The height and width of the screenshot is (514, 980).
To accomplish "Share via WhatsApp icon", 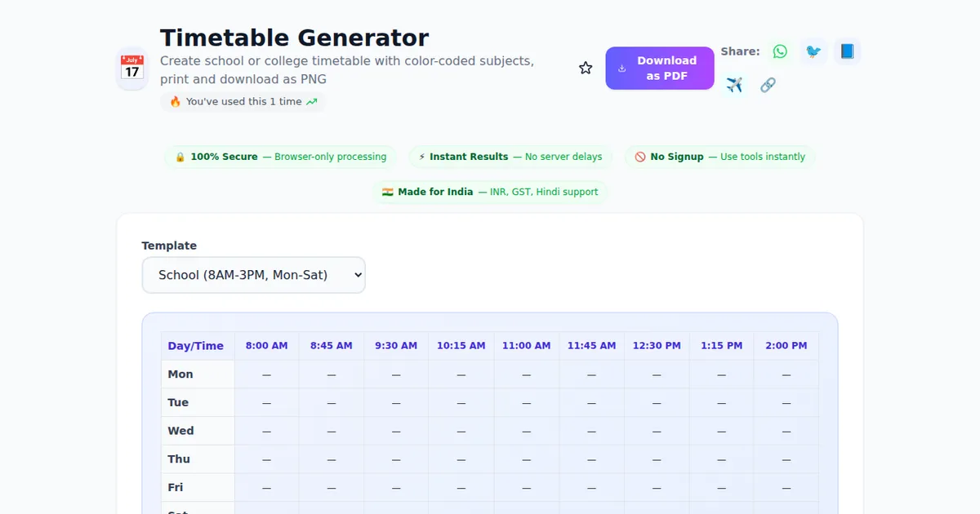I will pyautogui.click(x=780, y=51).
